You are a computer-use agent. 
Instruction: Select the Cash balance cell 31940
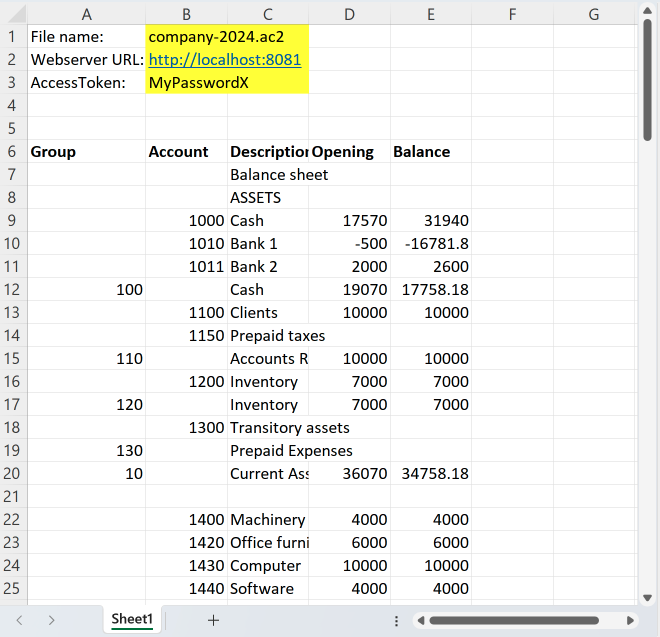[x=430, y=221]
